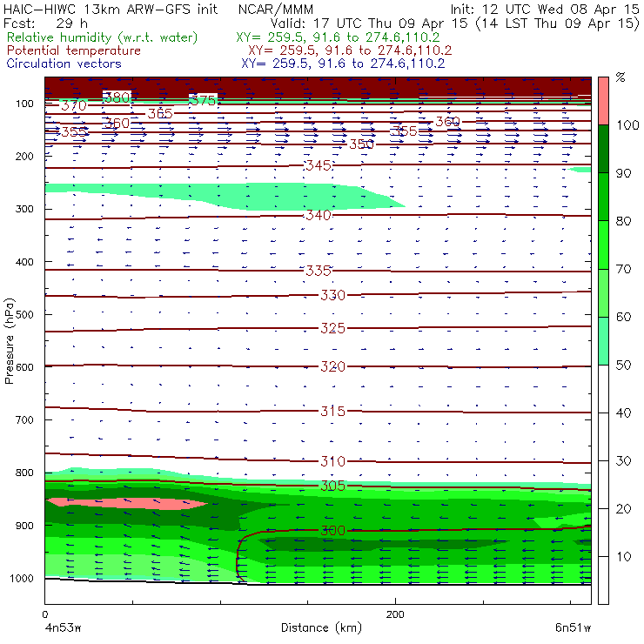Click the 'Init: 12 UTC Wed 08 Apr 15' text
Screen dimensions: 644x644
click(545, 10)
